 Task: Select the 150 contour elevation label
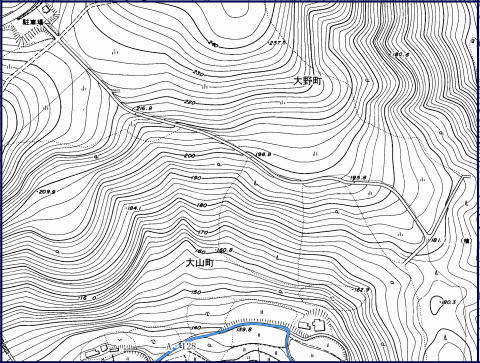tap(196, 292)
